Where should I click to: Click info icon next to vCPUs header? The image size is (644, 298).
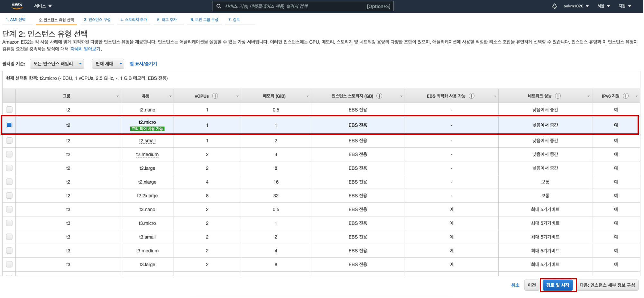coord(215,96)
